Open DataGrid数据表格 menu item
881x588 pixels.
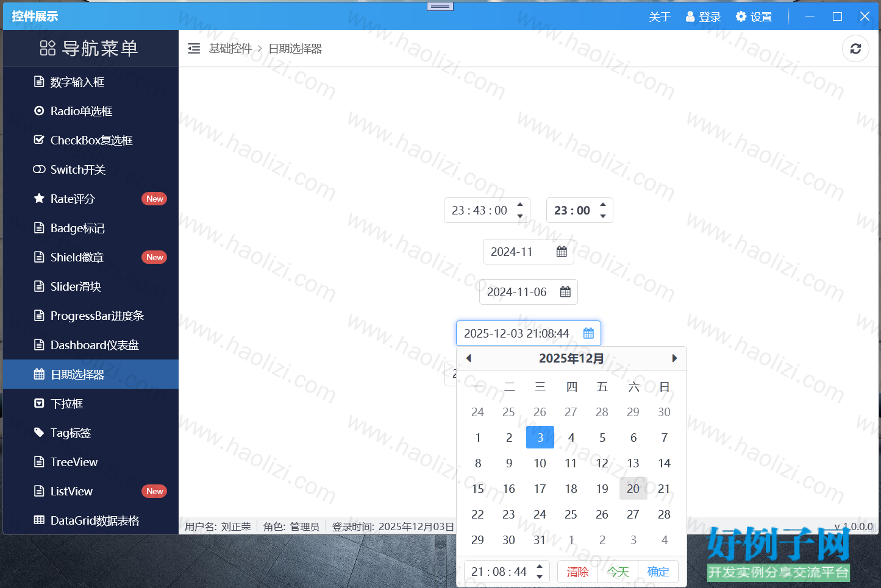pos(91,520)
